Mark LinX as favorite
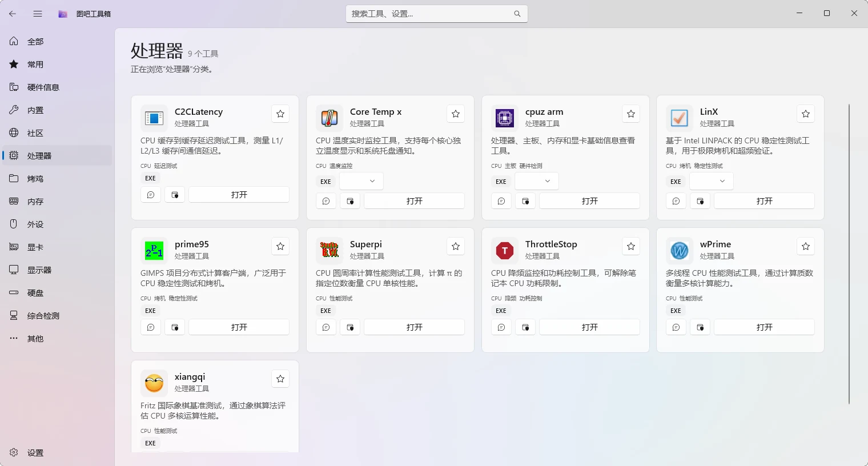This screenshot has width=868, height=466. pyautogui.click(x=806, y=114)
